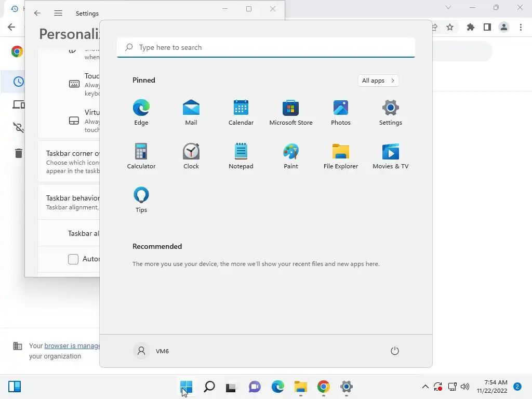Open the VM6 user account menu

tap(151, 351)
